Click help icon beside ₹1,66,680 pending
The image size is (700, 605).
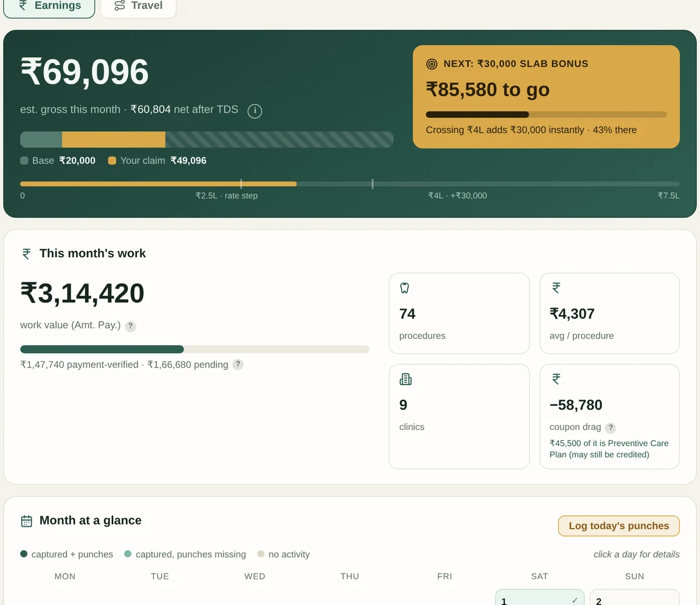point(238,365)
